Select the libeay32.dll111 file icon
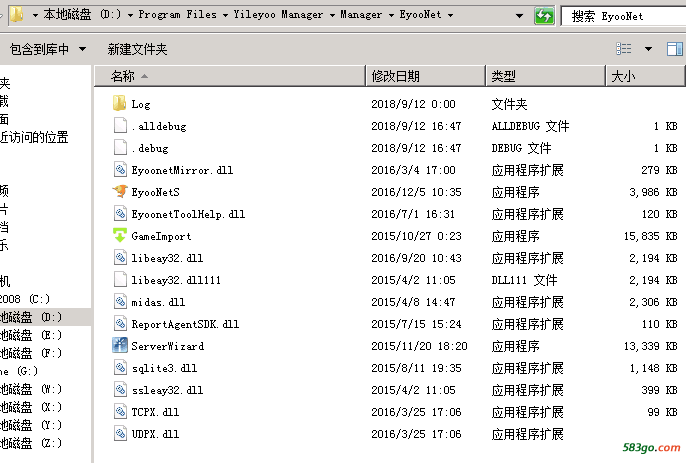This screenshot has width=686, height=463. point(120,279)
